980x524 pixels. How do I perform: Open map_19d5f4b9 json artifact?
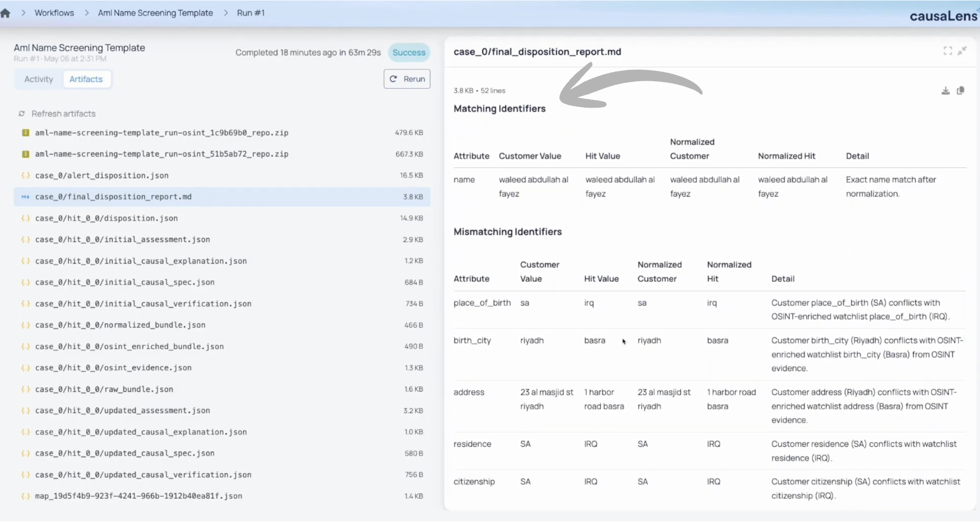point(222,496)
